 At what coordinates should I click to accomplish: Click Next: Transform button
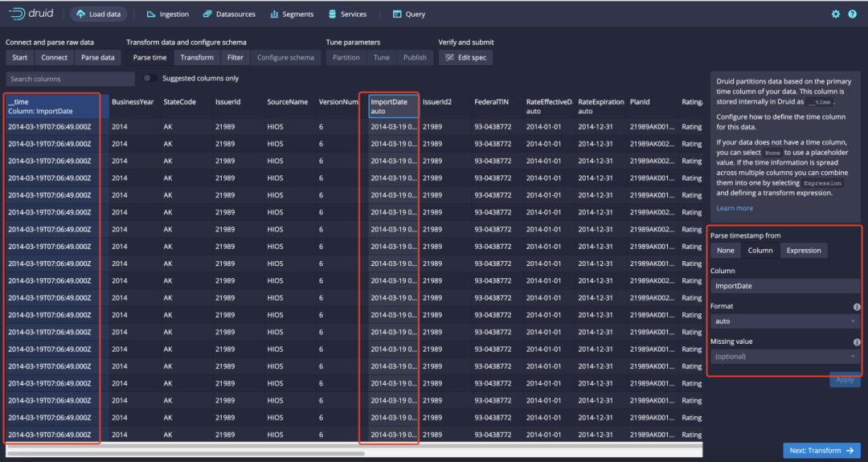point(821,451)
